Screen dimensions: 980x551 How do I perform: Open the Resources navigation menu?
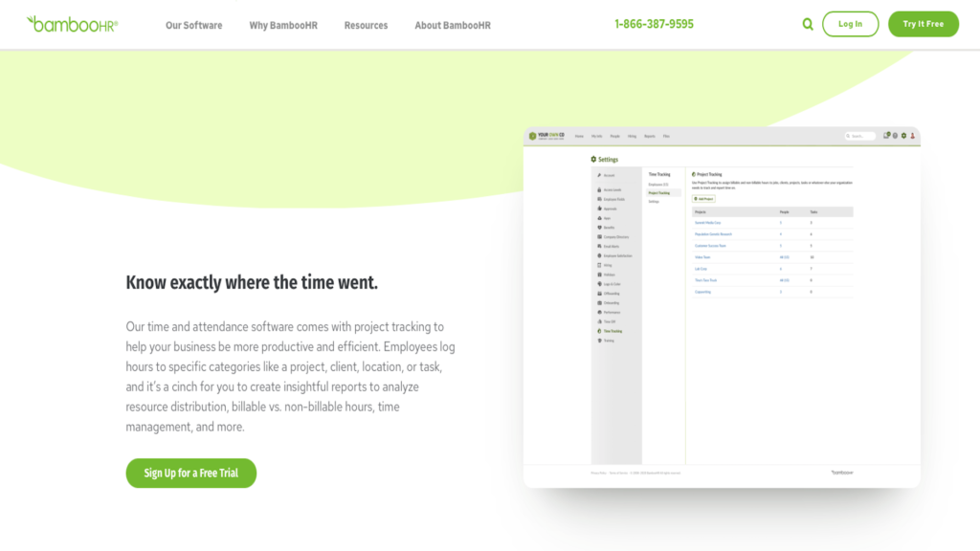(x=366, y=26)
